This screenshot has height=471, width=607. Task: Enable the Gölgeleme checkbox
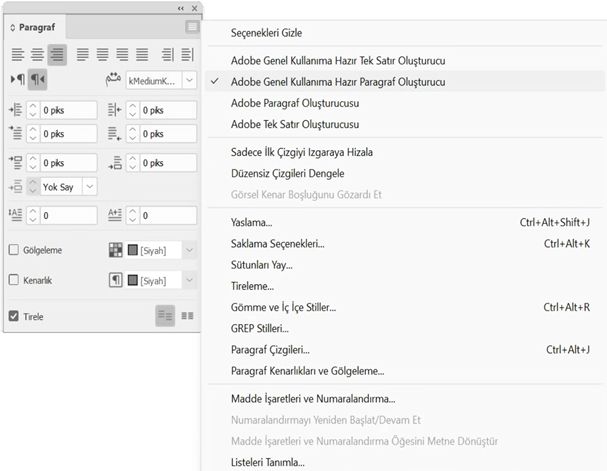(14, 250)
